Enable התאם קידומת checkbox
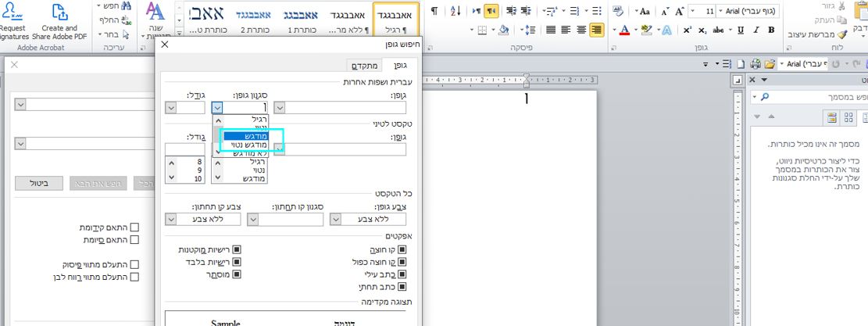This screenshot has width=868, height=326. click(x=134, y=227)
